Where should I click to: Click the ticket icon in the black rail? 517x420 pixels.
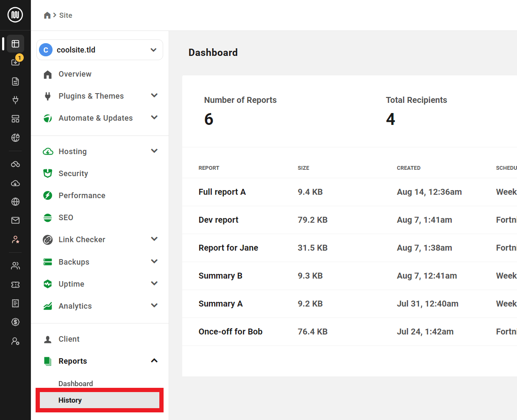click(15, 285)
